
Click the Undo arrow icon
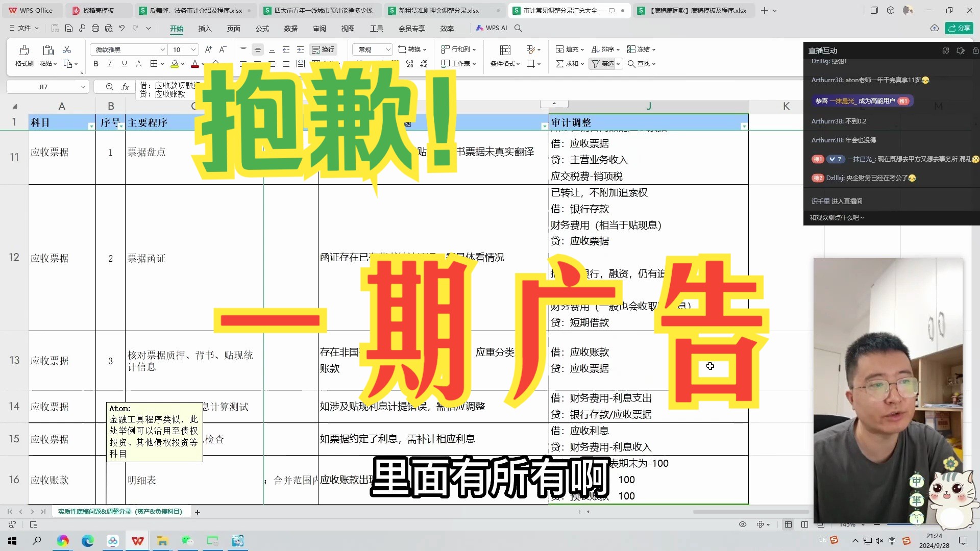click(122, 28)
